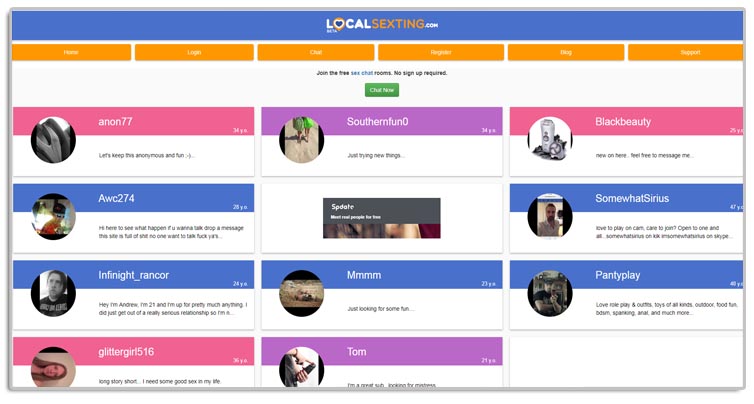Image resolution: width=754 pixels, height=404 pixels.
Task: Click 'Just trying new things...' bio text
Action: [x=376, y=155]
